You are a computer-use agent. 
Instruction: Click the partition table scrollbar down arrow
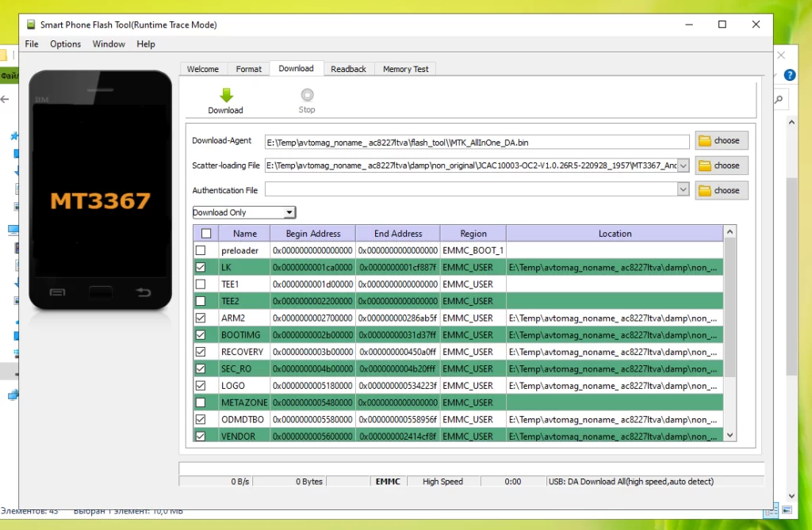tap(730, 435)
